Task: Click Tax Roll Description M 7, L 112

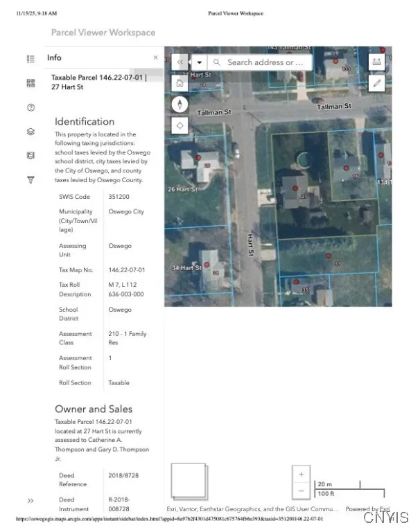Action: coord(126,289)
